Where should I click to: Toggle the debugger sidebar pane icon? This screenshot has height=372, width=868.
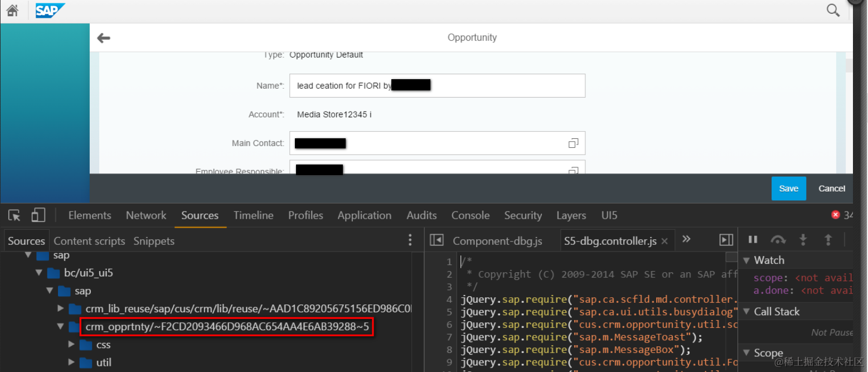[x=726, y=240]
